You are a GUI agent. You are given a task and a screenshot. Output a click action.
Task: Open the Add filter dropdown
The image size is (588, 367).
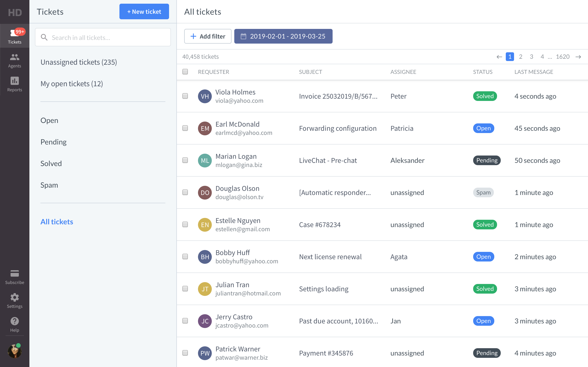[208, 36]
